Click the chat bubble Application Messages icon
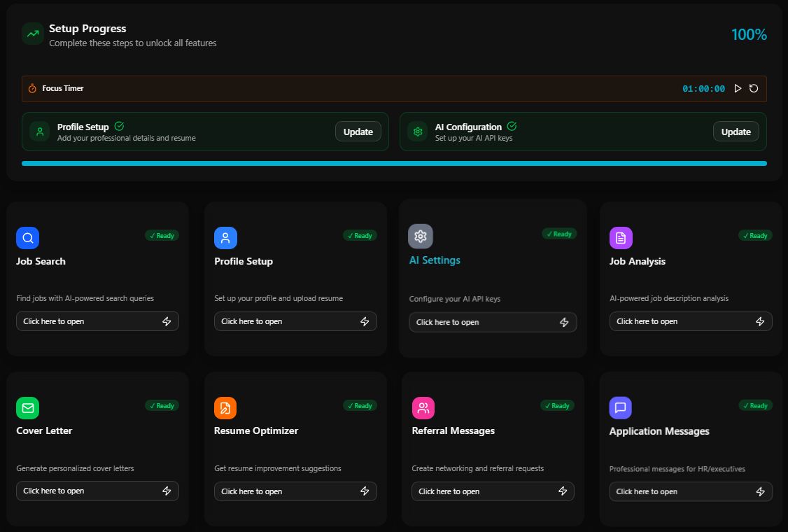Viewport: 788px width, 532px height. tap(621, 408)
